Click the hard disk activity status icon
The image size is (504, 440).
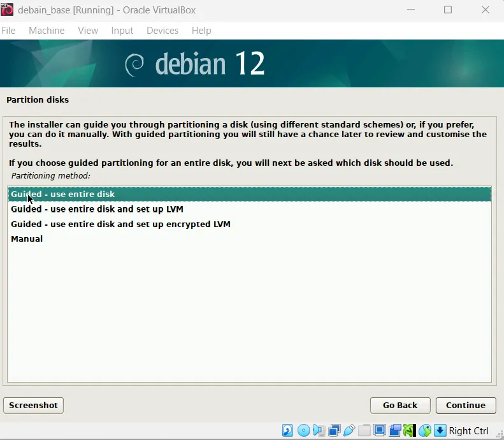click(287, 430)
